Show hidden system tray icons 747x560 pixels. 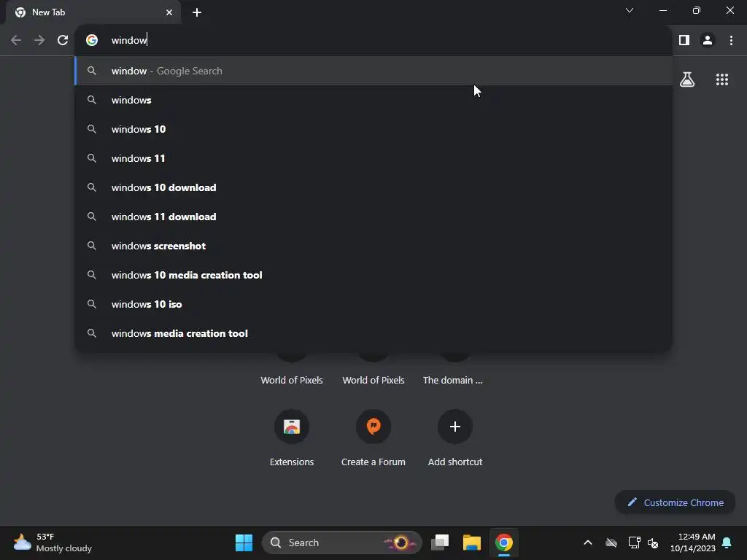point(588,542)
